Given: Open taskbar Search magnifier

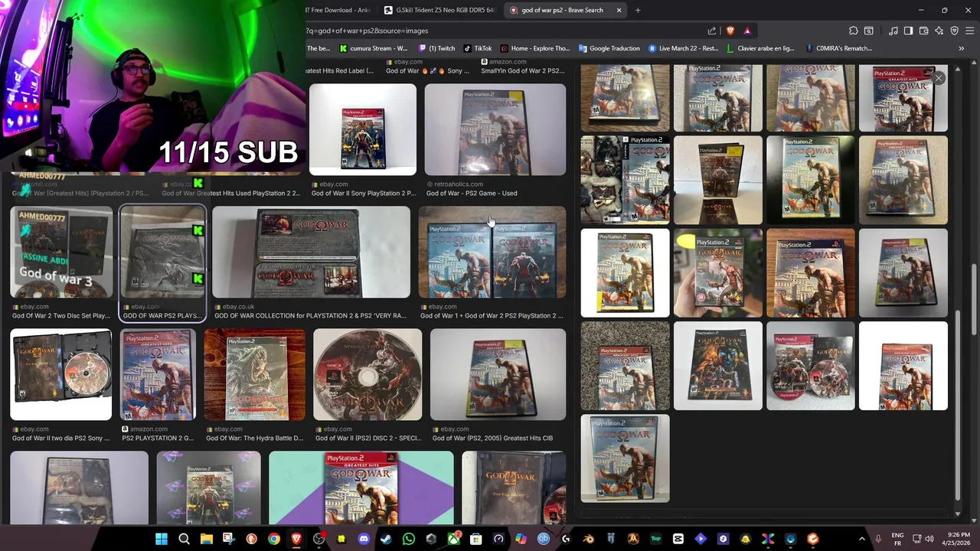Looking at the screenshot, I should (x=184, y=539).
